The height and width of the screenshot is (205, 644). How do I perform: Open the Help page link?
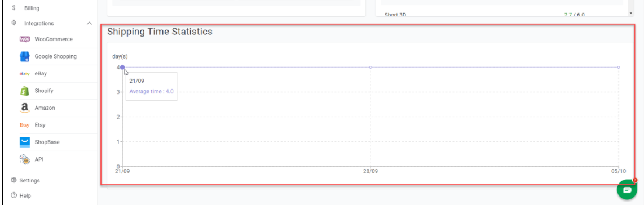[25, 195]
